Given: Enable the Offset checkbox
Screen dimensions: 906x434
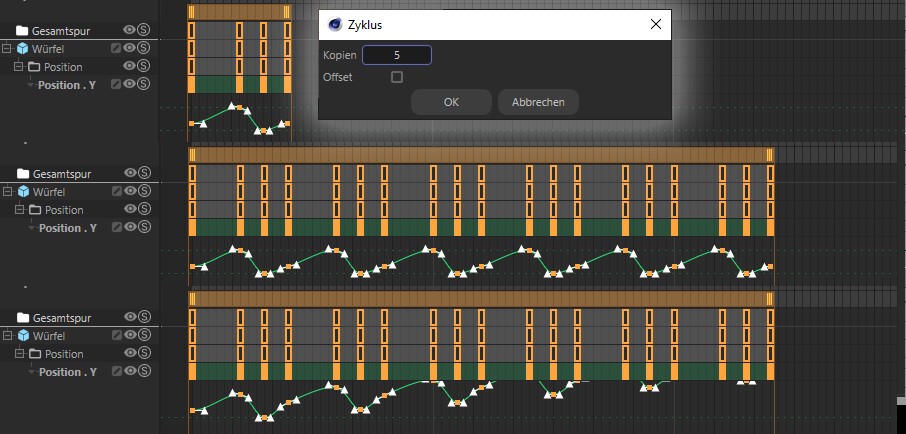Looking at the screenshot, I should point(397,77).
